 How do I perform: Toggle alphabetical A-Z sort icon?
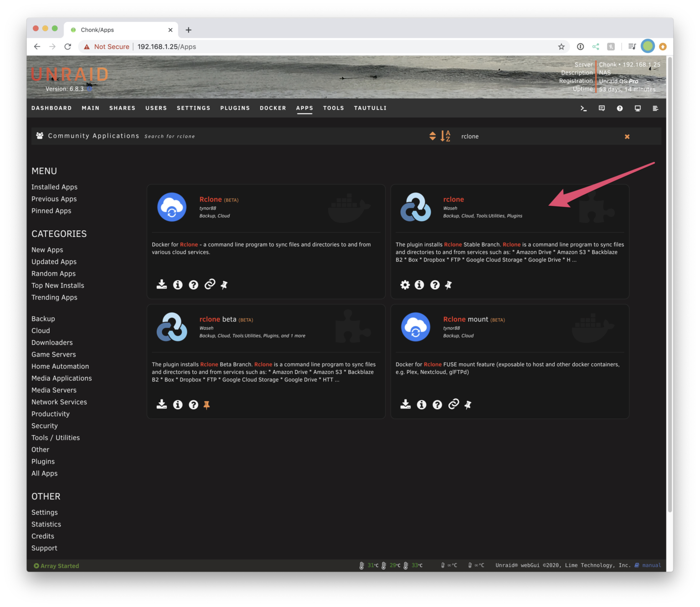click(446, 136)
